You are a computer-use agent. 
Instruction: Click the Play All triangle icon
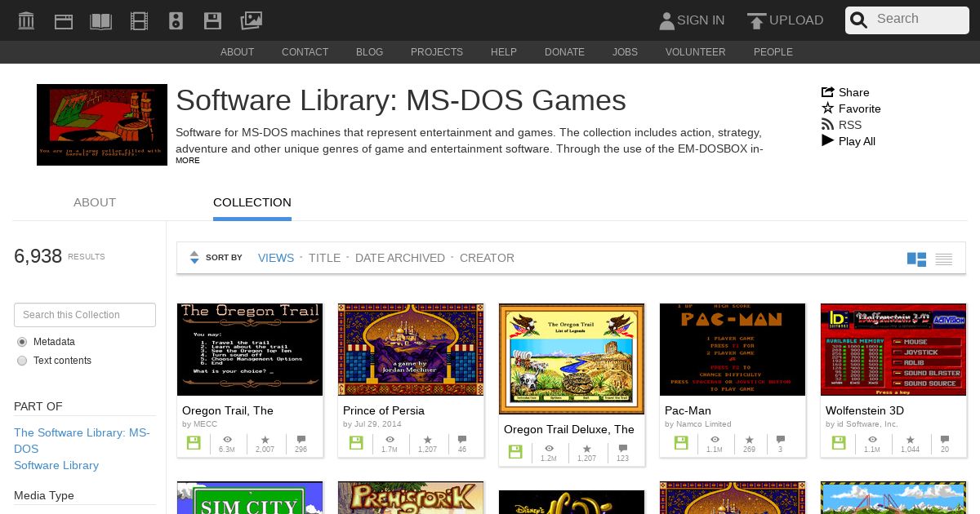(827, 141)
